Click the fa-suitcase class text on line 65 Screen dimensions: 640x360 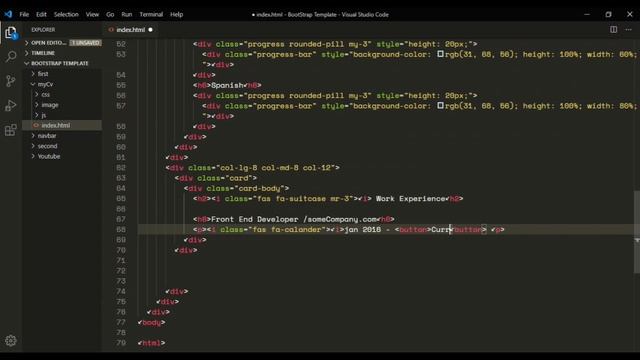pyautogui.click(x=301, y=198)
